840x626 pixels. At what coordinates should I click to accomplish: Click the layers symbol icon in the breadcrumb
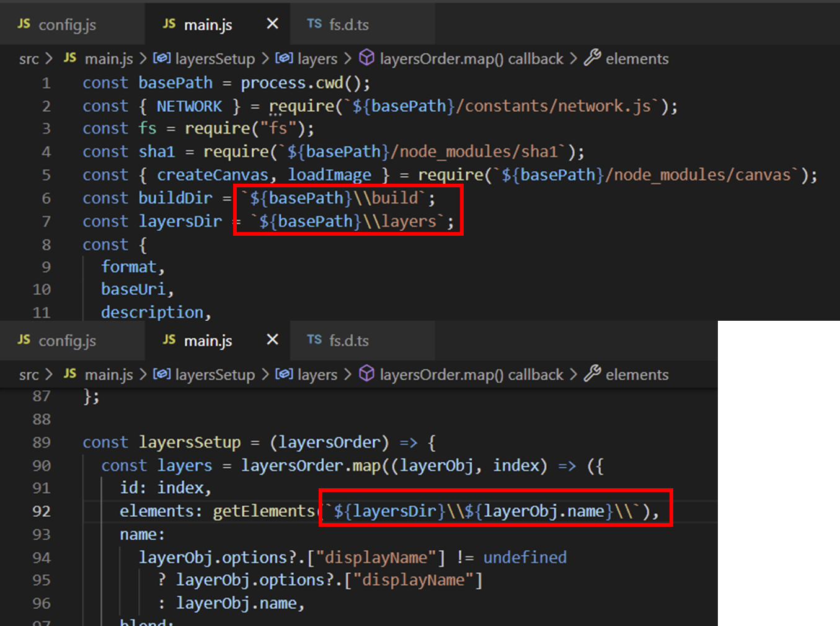click(284, 58)
